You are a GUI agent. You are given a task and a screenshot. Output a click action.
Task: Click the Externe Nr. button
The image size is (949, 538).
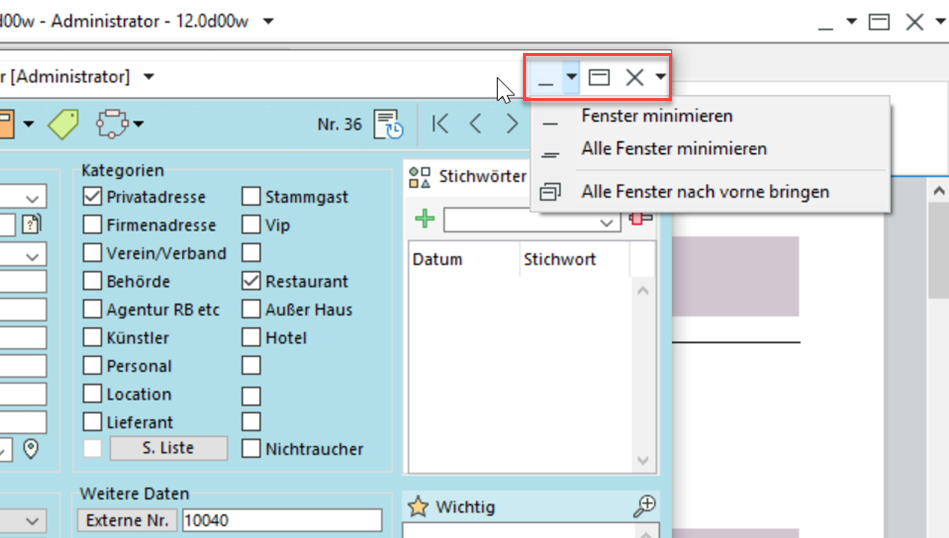[x=127, y=520]
